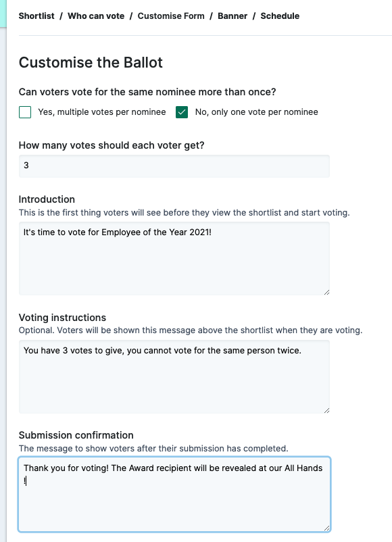Image resolution: width=392 pixels, height=542 pixels.
Task: Focus the votes per voter number field
Action: coord(174,166)
